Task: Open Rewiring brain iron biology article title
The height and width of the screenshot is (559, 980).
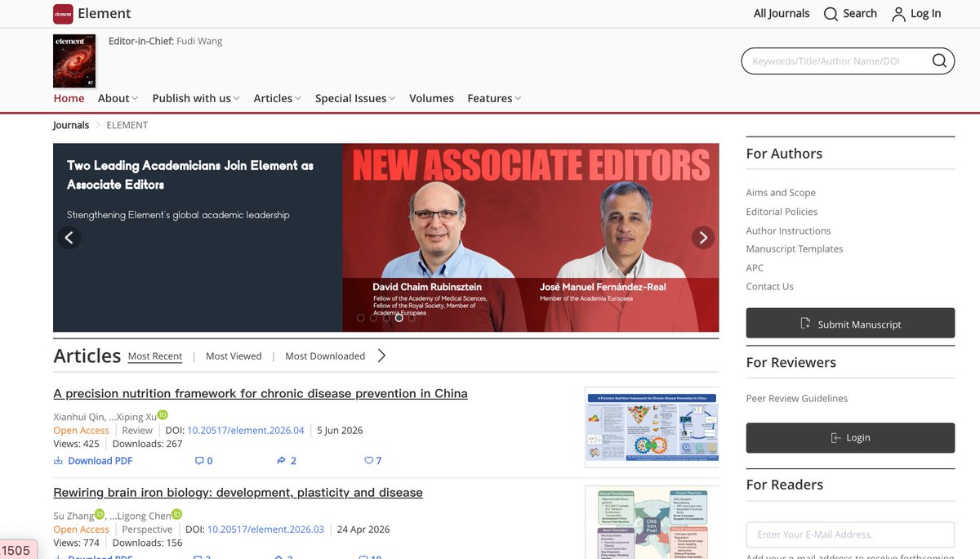Action: click(x=238, y=493)
